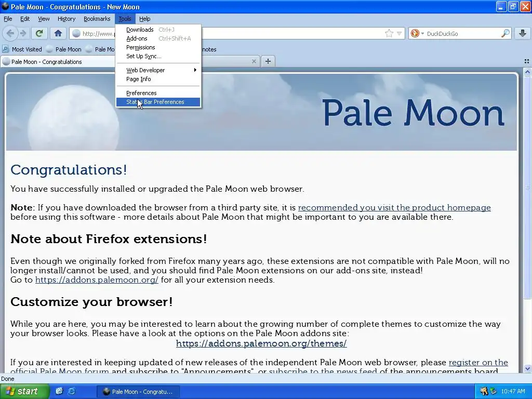
Task: Choose Permissions in the Tools menu
Action: point(158,47)
